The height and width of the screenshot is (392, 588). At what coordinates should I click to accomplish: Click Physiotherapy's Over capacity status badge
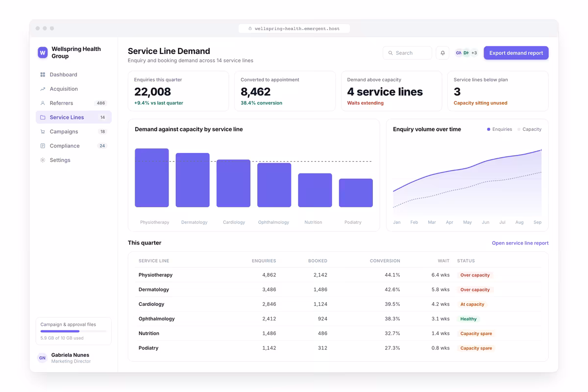(x=475, y=275)
